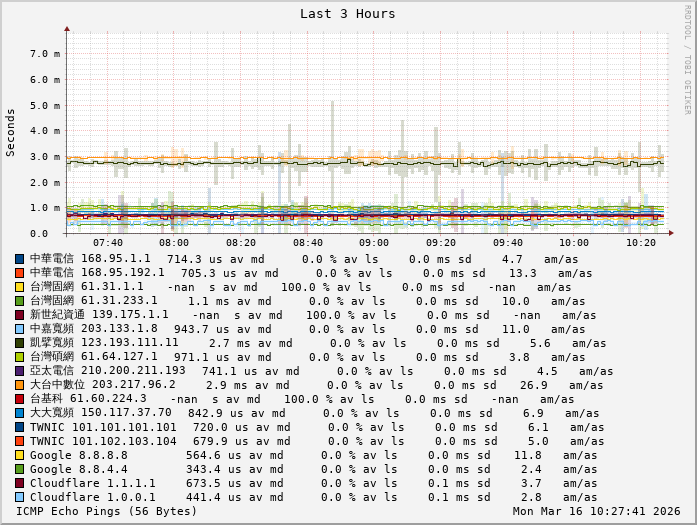Screen dimensions: 697x525
Task: Click the "Mon Mar 16 10:27:41 2026" timestamp
Action: (x=598, y=511)
